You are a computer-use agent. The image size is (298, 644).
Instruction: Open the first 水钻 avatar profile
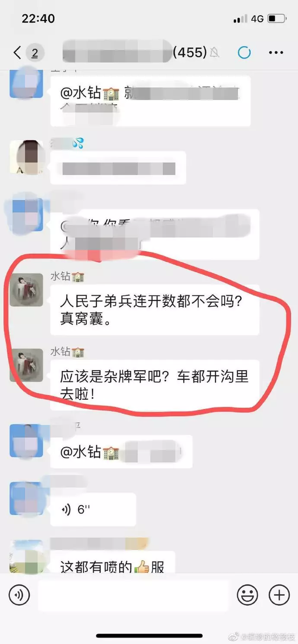(27, 290)
